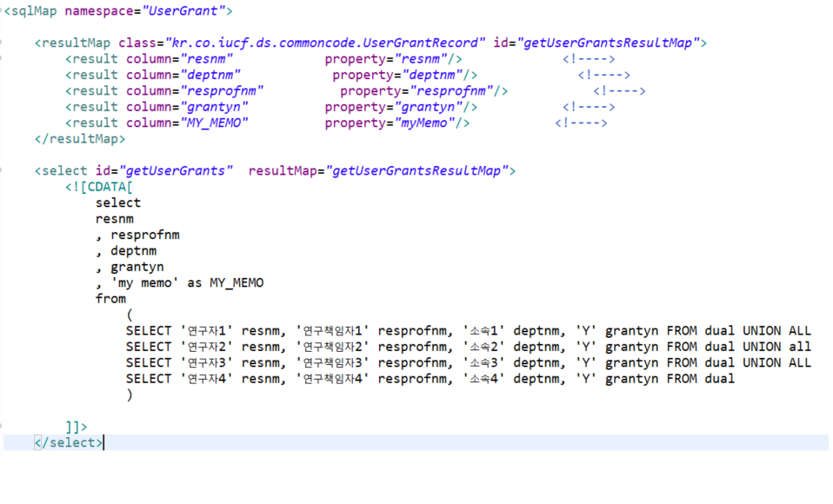Click lowercase "select" keyword inside CDATA

click(x=118, y=202)
